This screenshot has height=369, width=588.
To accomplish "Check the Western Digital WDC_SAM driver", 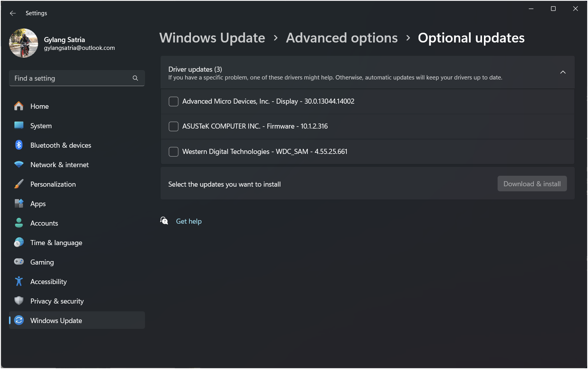I will pos(173,152).
